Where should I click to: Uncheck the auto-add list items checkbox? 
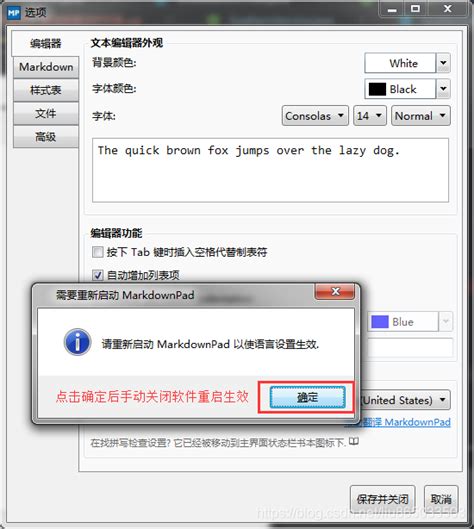[97, 275]
